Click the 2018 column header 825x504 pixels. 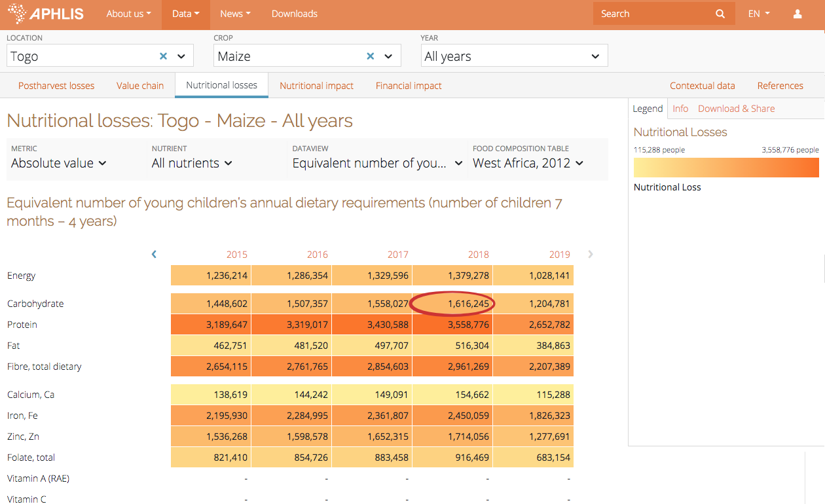coord(479,255)
